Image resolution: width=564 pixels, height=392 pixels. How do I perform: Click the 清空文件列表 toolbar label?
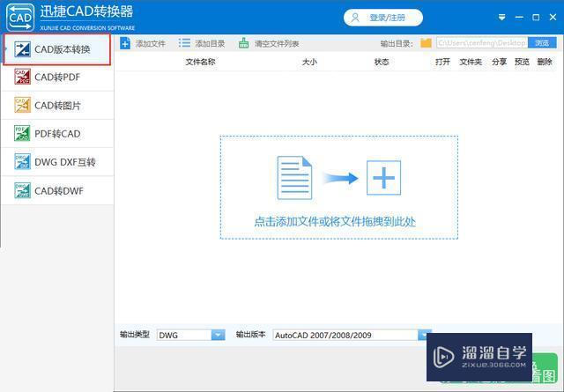277,44
